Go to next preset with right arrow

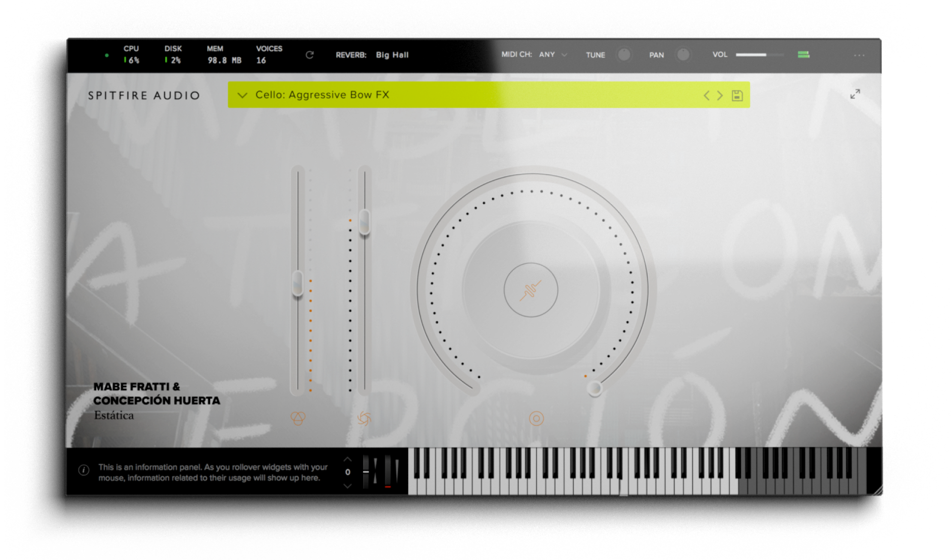[720, 96]
